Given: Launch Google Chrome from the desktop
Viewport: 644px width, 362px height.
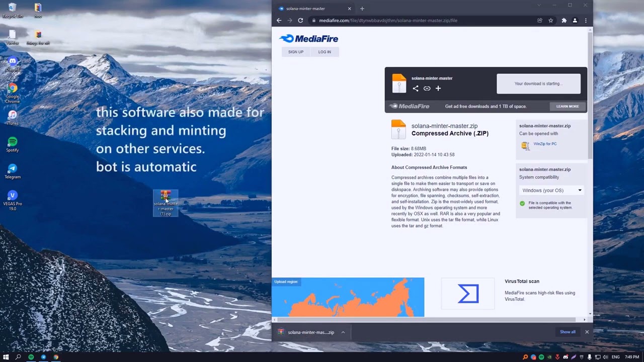Looking at the screenshot, I should (x=13, y=93).
